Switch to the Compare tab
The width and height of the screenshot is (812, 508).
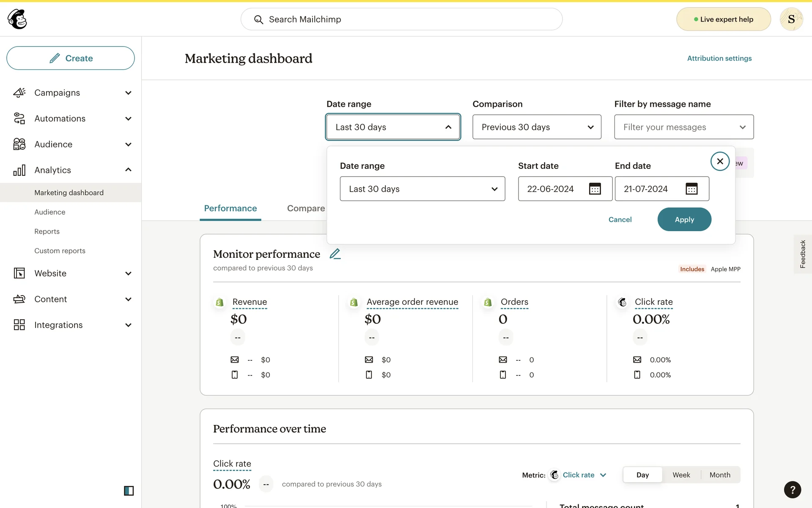point(306,208)
